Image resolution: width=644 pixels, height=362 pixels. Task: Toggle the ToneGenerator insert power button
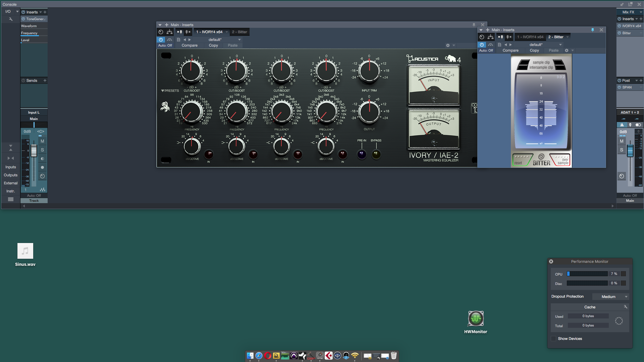(23, 19)
